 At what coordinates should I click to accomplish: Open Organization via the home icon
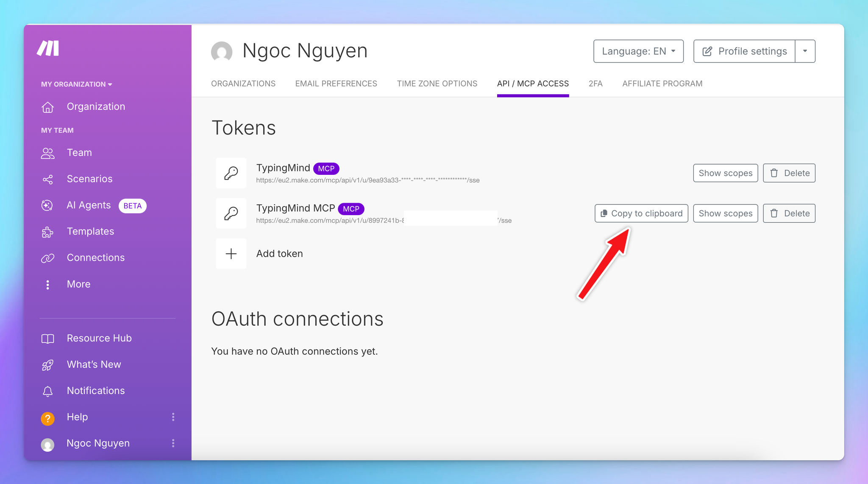[47, 107]
